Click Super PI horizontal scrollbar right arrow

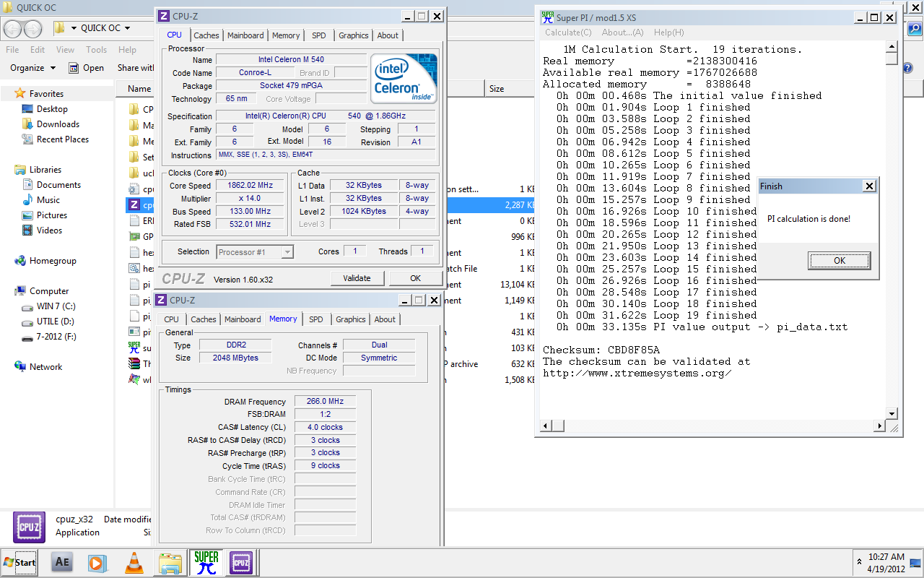point(880,426)
